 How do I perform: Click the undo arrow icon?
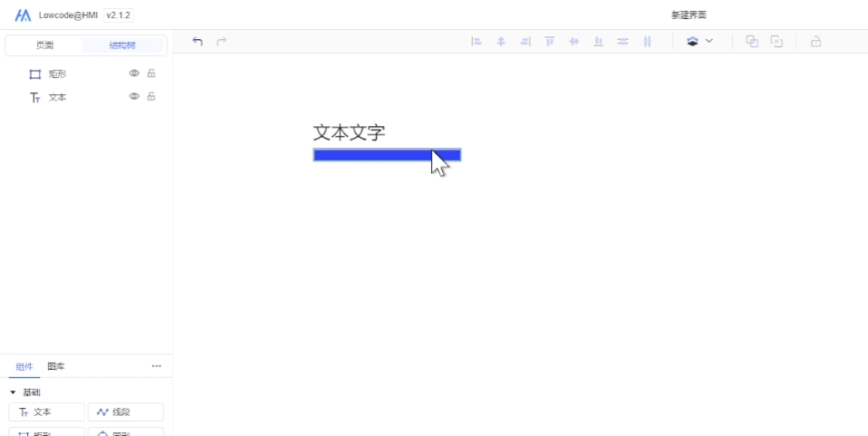pos(198,41)
